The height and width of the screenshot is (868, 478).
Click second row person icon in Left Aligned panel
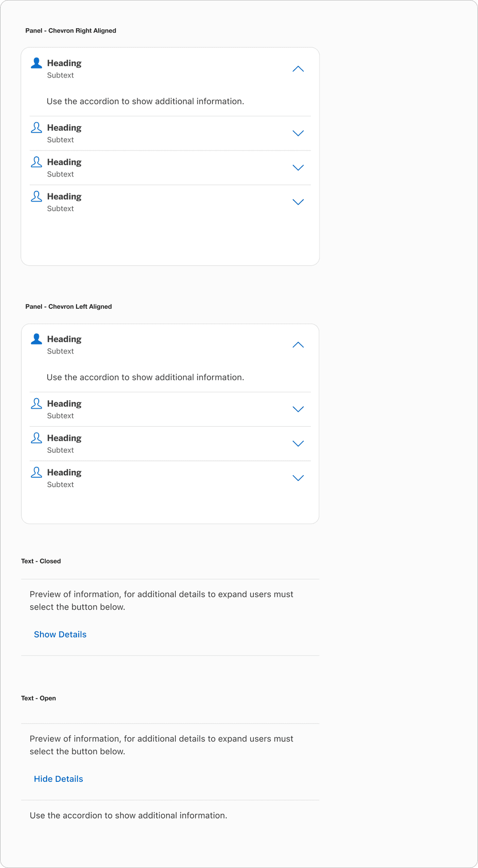pos(36,403)
